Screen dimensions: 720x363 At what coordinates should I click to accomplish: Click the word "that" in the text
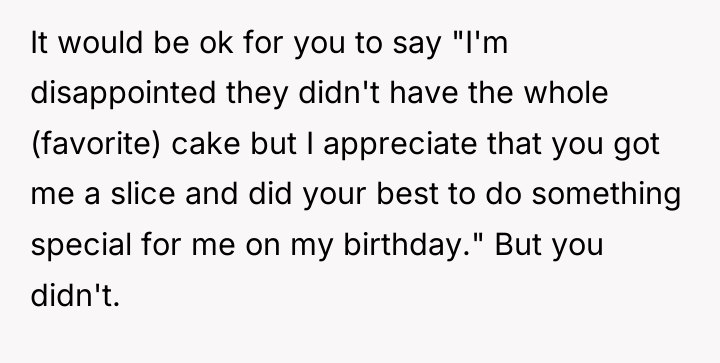click(x=514, y=144)
